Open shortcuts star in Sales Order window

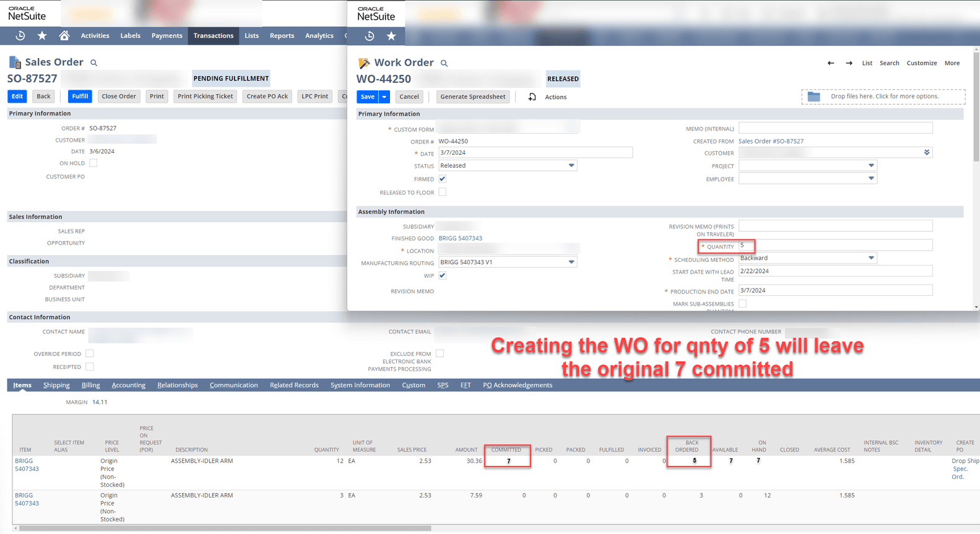click(42, 36)
